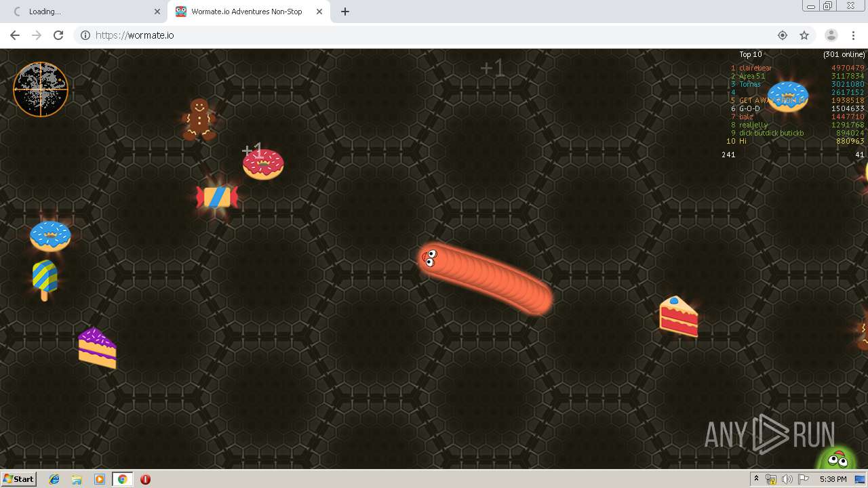868x488 pixels.
Task: Click the Action Center flag icon
Action: pos(803,479)
